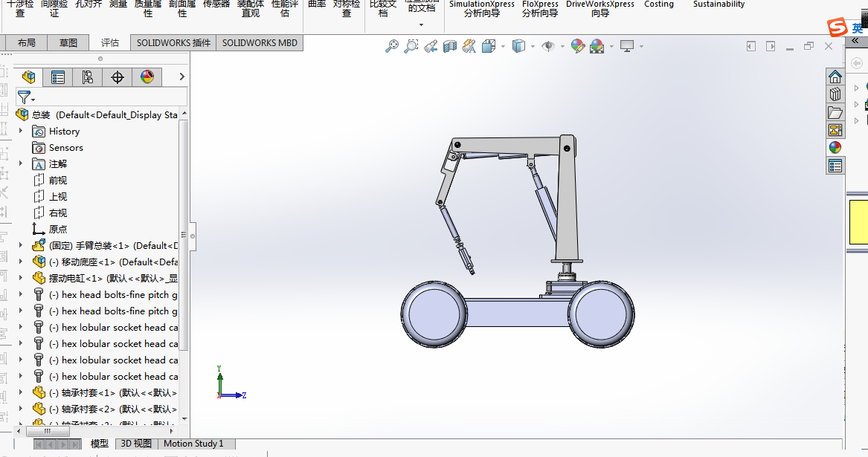Open Dynamic Annotation Views icon

(x=469, y=47)
